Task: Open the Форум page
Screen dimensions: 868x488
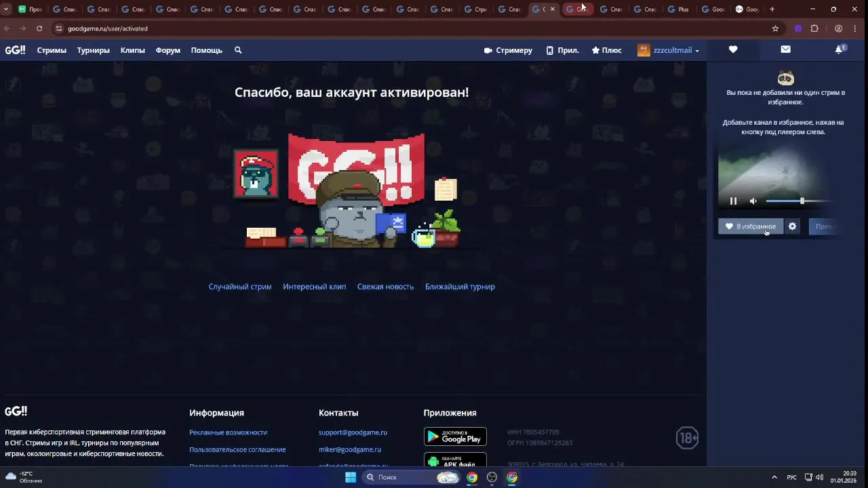Action: tap(167, 50)
